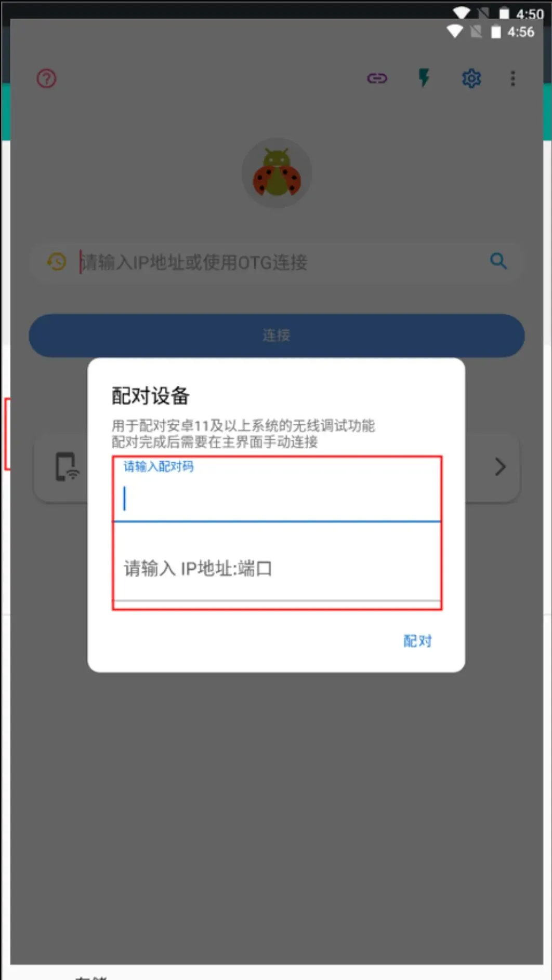Open connection history clock icon

point(57,261)
